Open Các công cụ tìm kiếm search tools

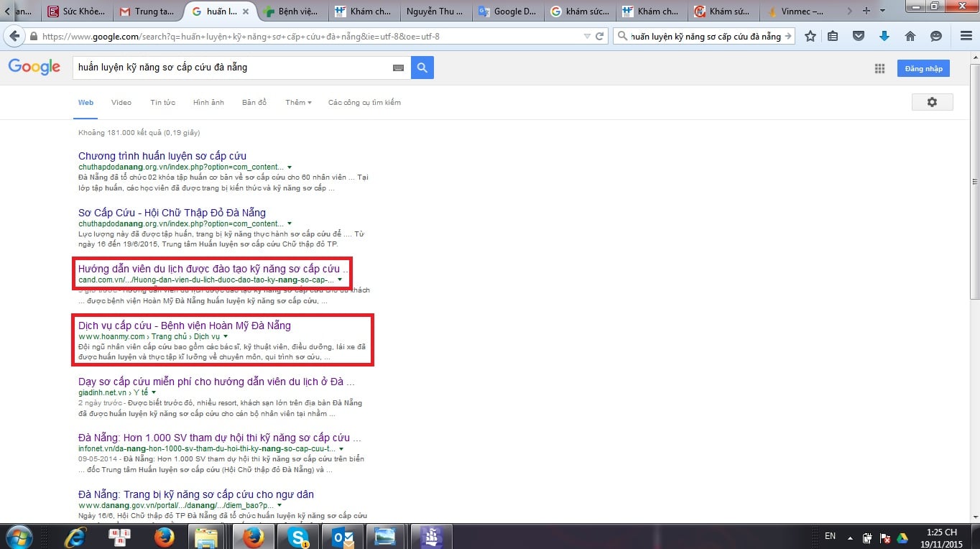tap(364, 103)
